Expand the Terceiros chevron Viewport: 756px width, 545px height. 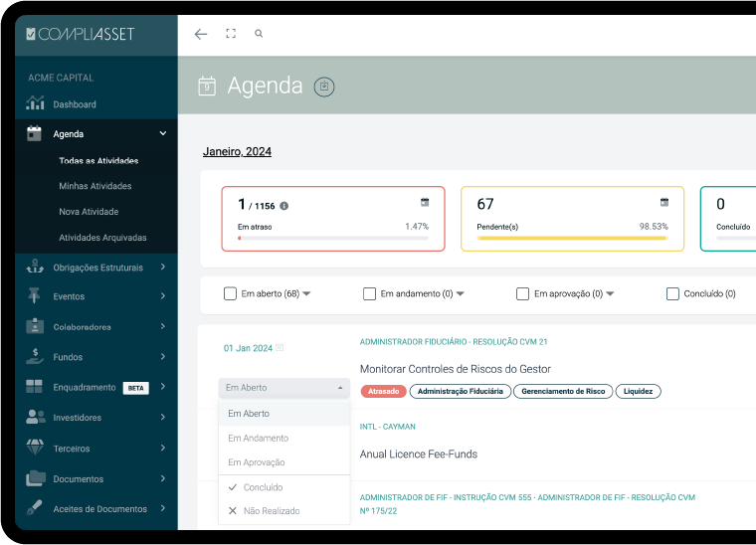coord(163,448)
